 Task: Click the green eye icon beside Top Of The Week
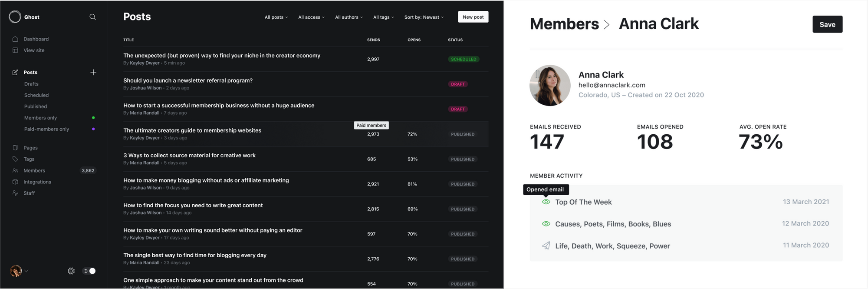(546, 202)
